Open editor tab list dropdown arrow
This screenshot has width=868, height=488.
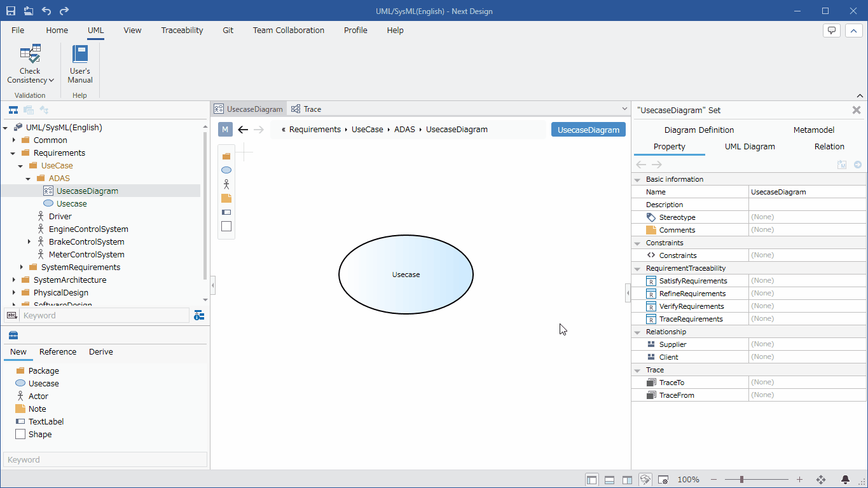tap(623, 109)
